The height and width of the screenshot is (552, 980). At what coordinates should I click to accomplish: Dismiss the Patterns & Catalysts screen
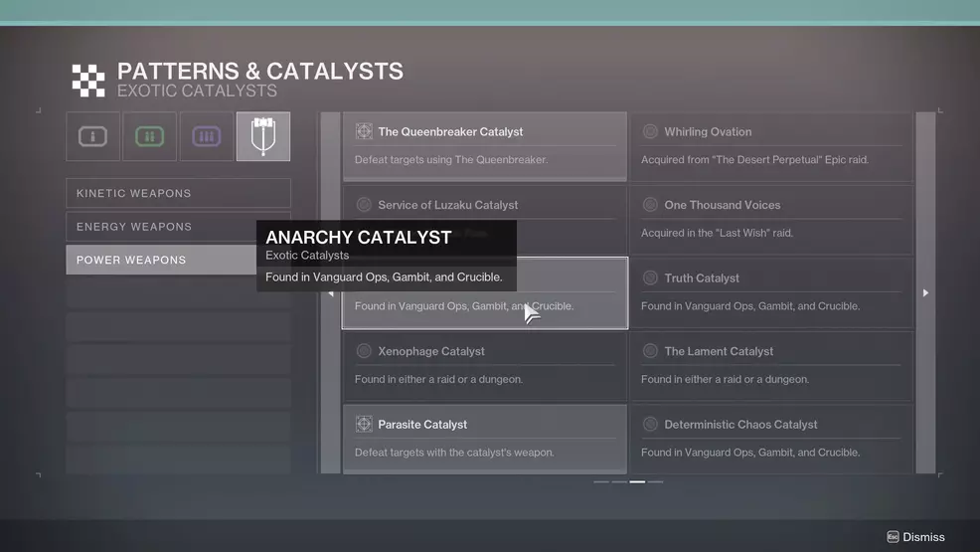[915, 537]
